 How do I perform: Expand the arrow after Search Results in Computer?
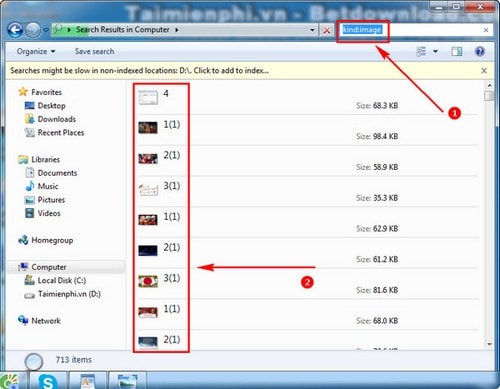point(177,30)
